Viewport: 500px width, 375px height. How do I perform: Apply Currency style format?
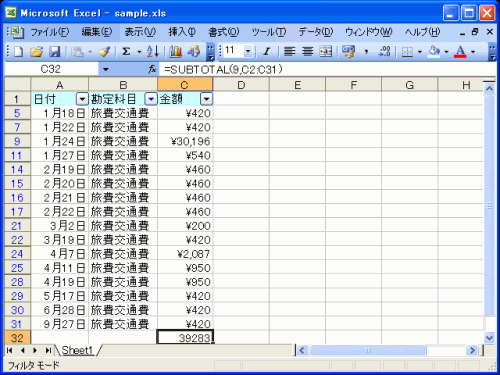[x=348, y=52]
